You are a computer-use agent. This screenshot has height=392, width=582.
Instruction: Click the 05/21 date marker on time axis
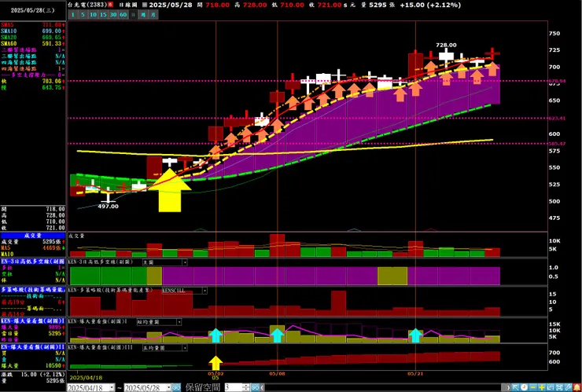pyautogui.click(x=416, y=373)
